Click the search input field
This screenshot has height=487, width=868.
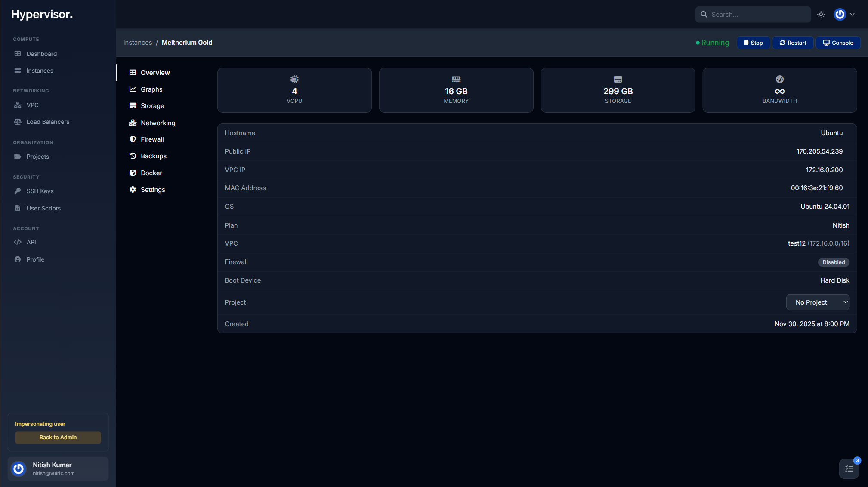[757, 14]
